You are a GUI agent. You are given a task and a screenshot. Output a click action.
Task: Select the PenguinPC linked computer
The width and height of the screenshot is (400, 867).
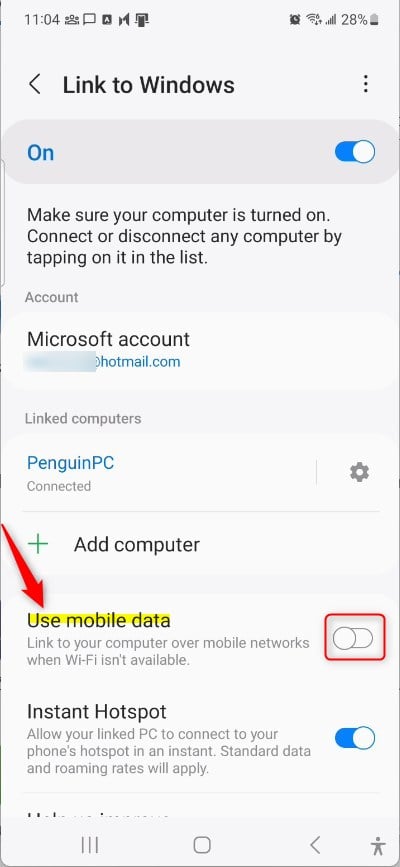click(166, 473)
